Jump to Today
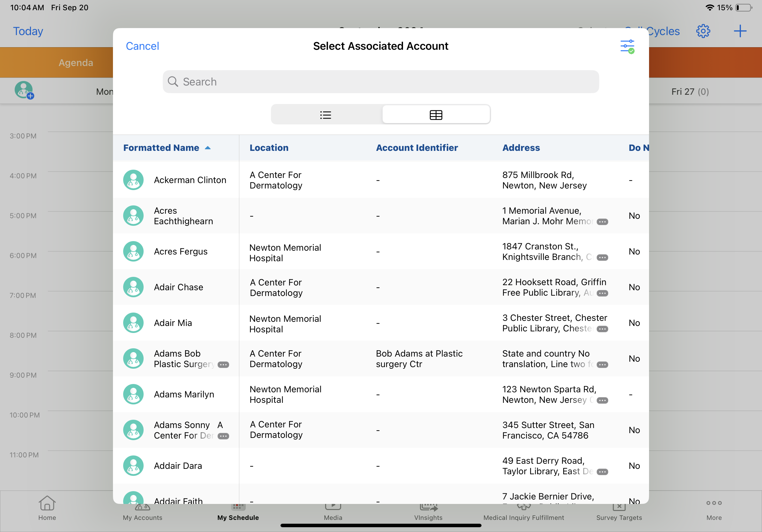The height and width of the screenshot is (532, 762). (28, 31)
